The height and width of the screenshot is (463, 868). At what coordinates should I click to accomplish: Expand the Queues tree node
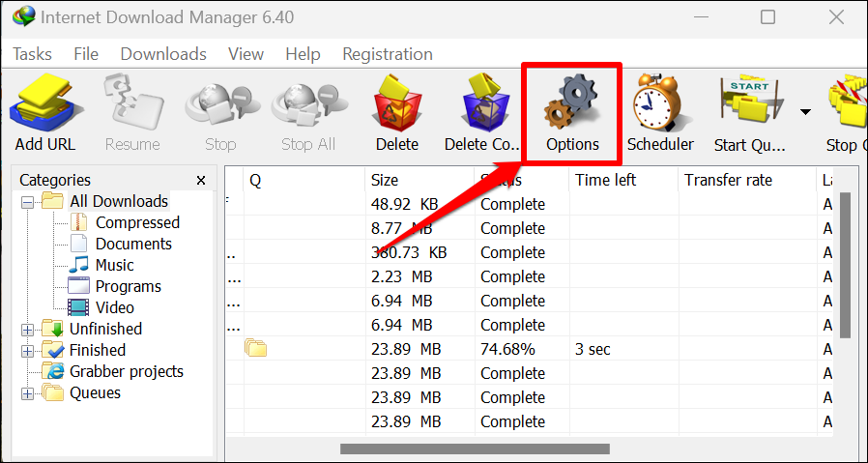click(x=27, y=393)
